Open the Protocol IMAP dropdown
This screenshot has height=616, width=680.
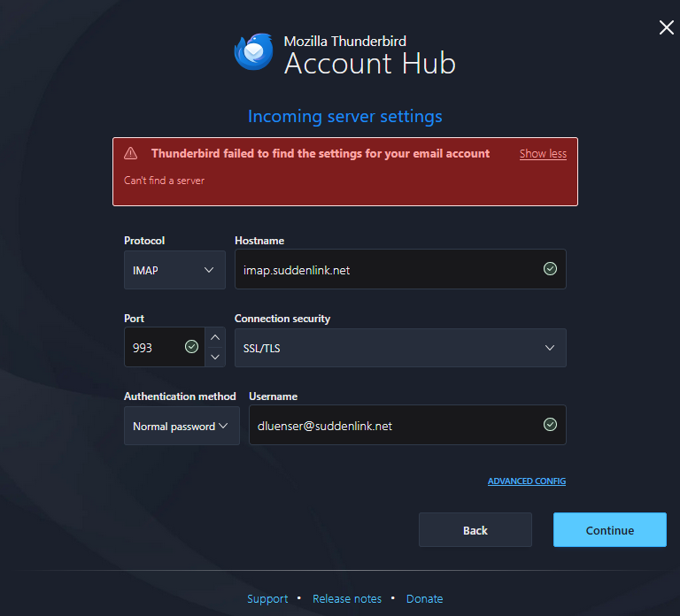(174, 270)
